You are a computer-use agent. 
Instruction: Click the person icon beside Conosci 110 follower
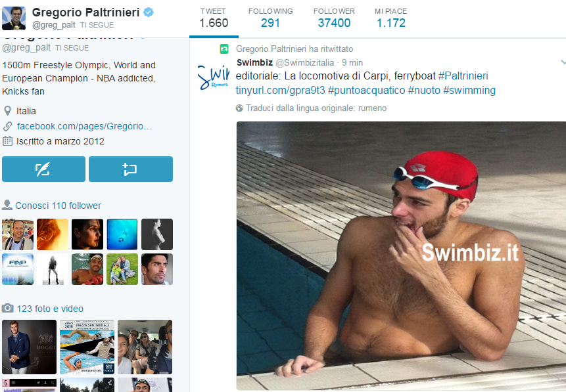coord(7,206)
